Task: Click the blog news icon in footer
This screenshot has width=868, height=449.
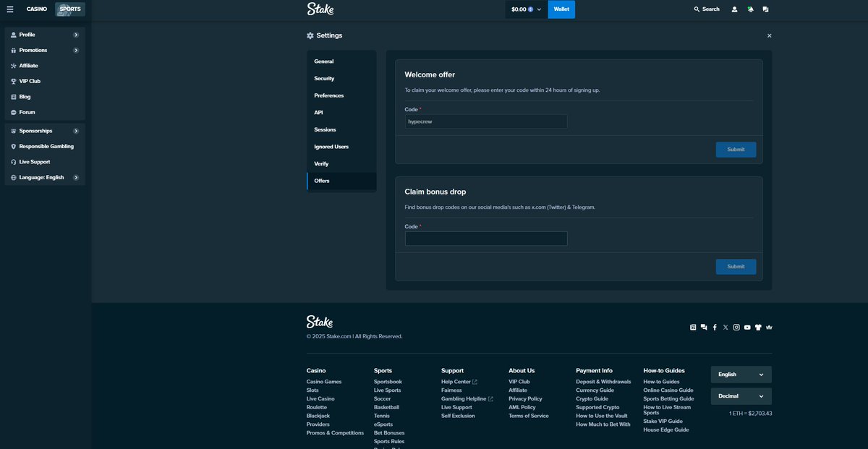Action: point(693,328)
